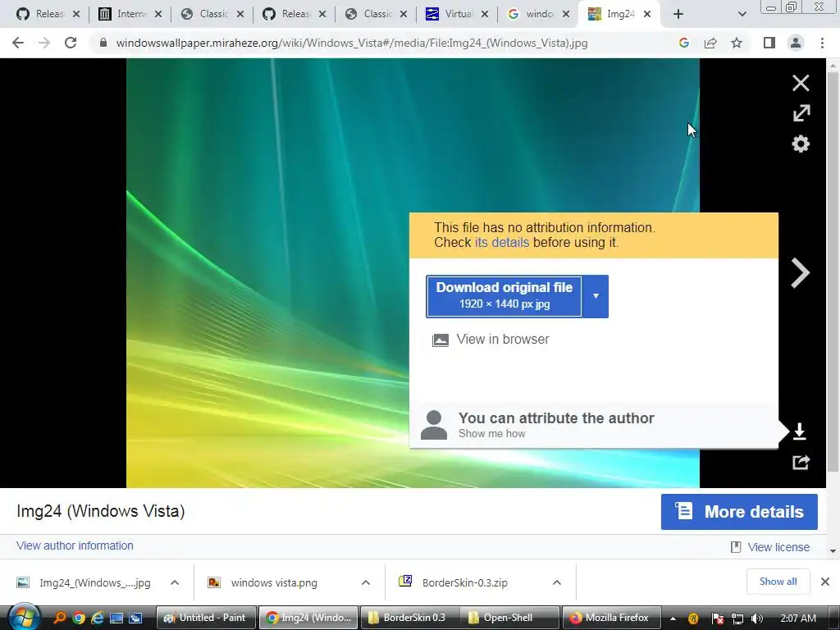This screenshot has width=840, height=630.
Task: Click Show me how under attribution
Action: [x=492, y=433]
